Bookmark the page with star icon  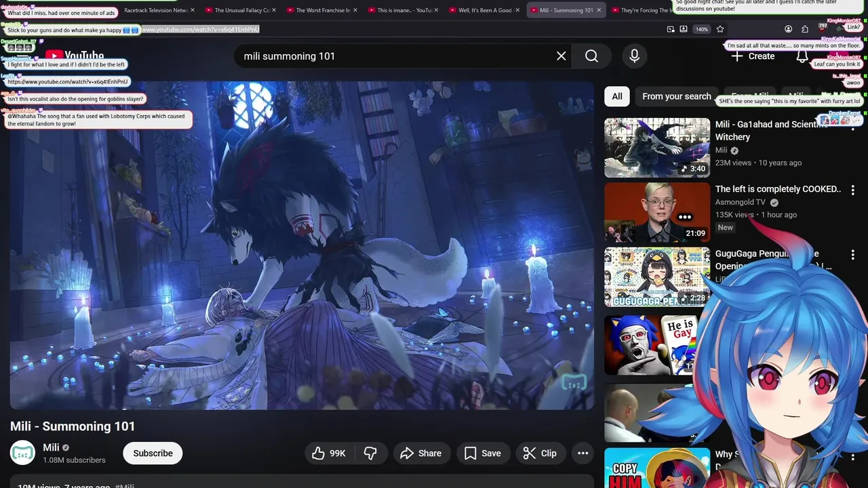tap(720, 29)
